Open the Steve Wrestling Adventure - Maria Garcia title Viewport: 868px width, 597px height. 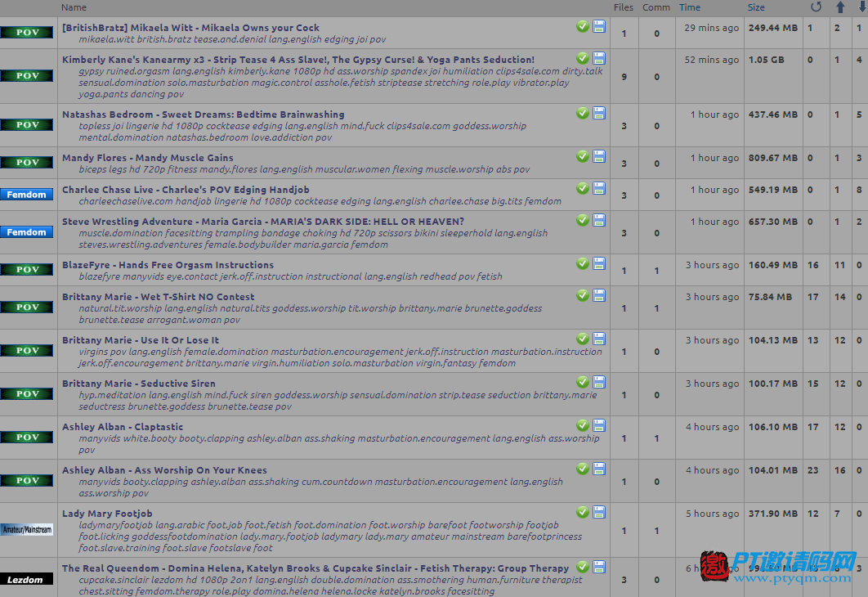pos(263,222)
